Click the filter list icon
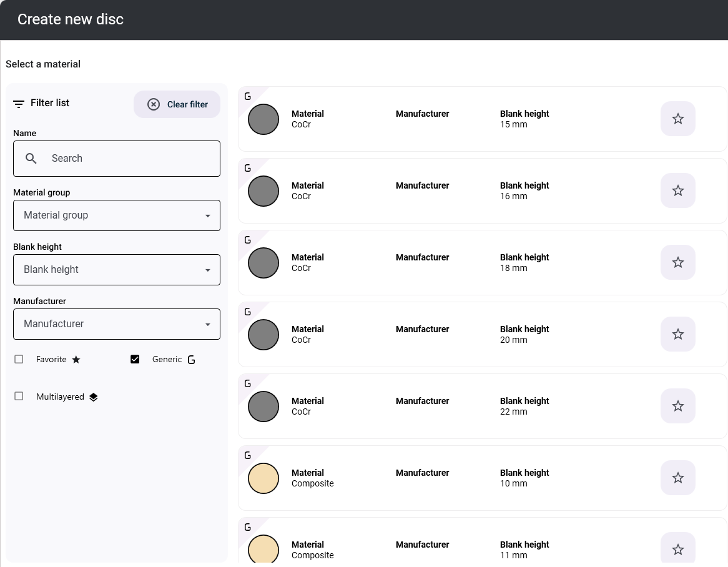The height and width of the screenshot is (567, 728). point(19,104)
